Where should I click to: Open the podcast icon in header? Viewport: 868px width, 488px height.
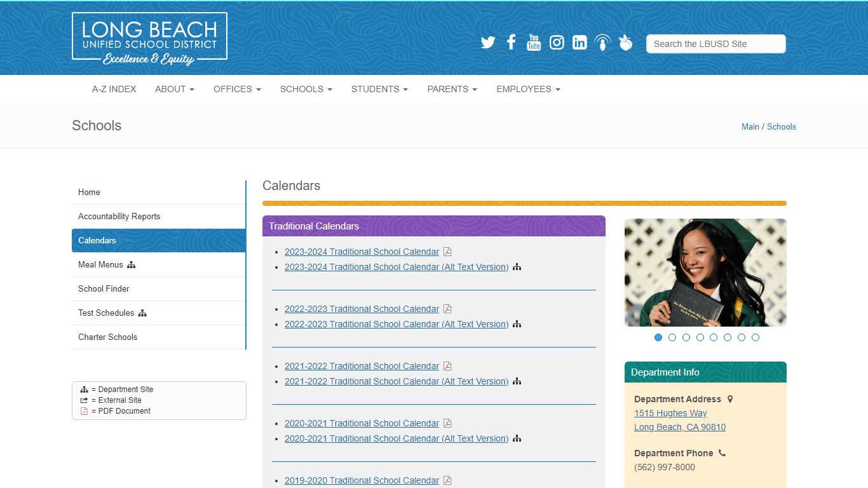[x=602, y=43]
